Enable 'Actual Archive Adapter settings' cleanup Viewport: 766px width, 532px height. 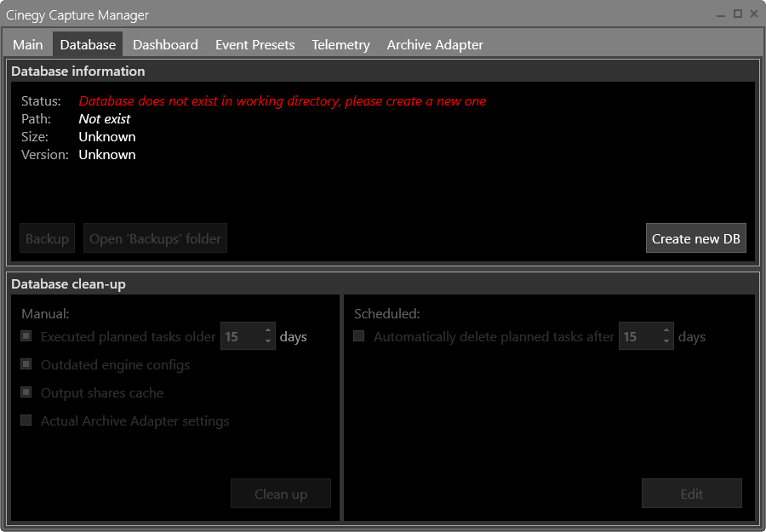click(26, 420)
